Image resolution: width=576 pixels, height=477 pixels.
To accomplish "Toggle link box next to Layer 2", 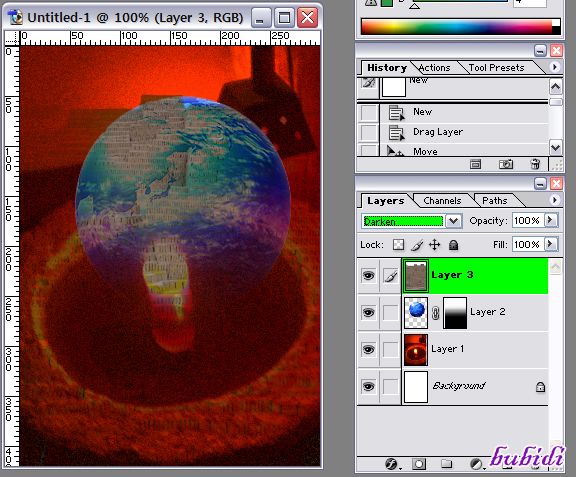I will pos(390,313).
